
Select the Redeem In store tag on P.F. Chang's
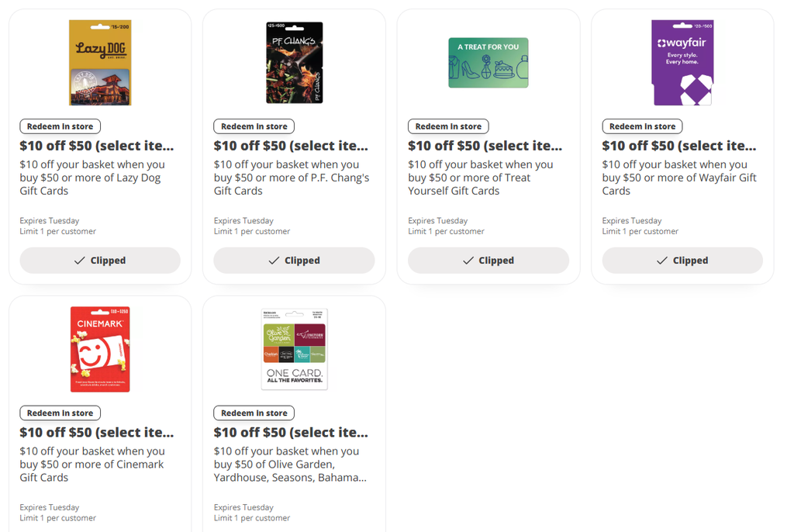pyautogui.click(x=254, y=126)
